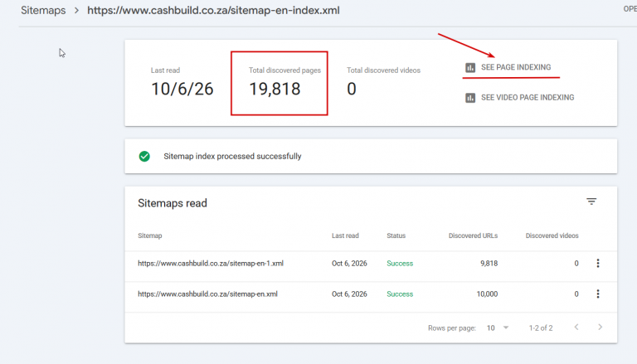
Task: Select Success status for sitemap-en.xml
Action: coord(400,294)
